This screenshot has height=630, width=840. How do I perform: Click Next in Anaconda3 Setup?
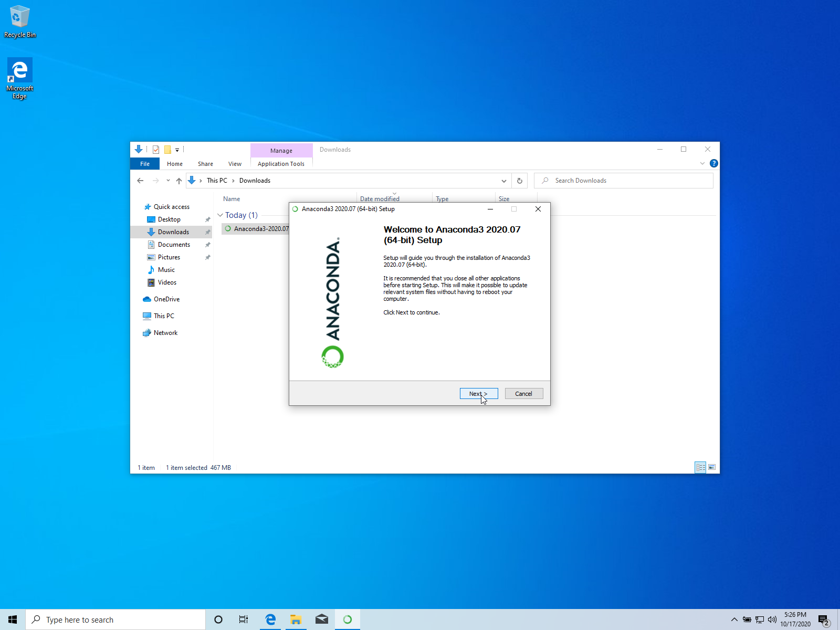(x=478, y=394)
